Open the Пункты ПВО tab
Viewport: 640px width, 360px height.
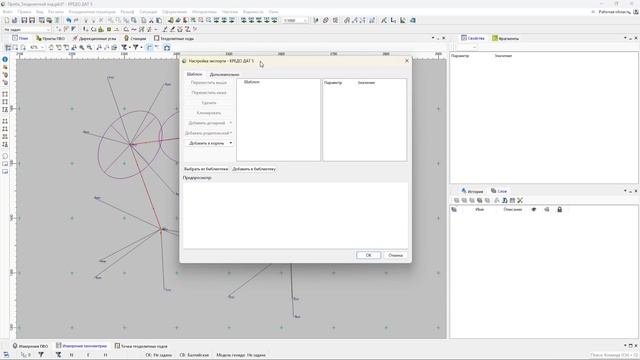coord(51,38)
